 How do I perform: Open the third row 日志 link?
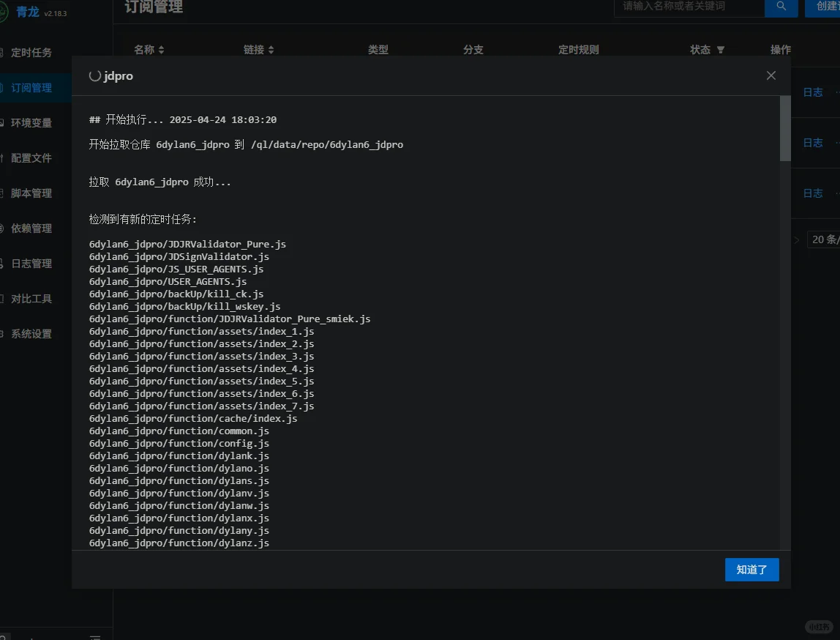tap(813, 193)
